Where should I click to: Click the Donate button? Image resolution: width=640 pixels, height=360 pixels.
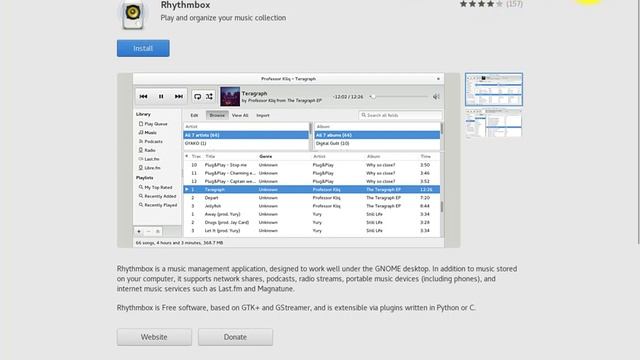[x=235, y=337]
